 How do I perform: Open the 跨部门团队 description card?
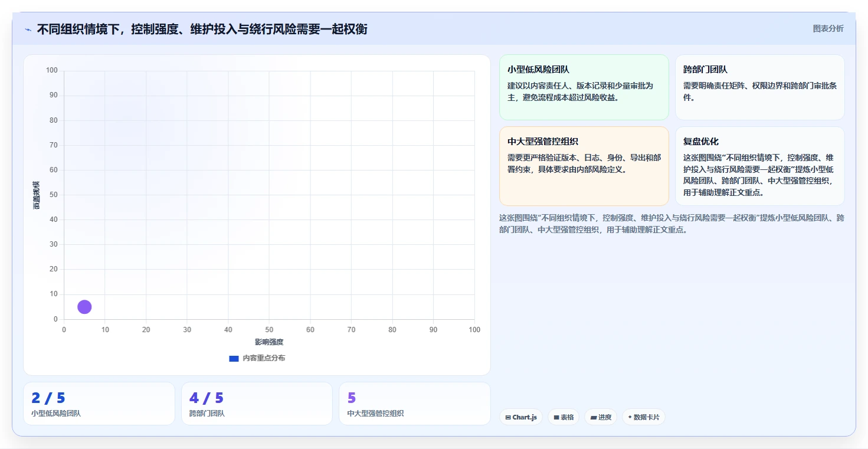pyautogui.click(x=760, y=87)
